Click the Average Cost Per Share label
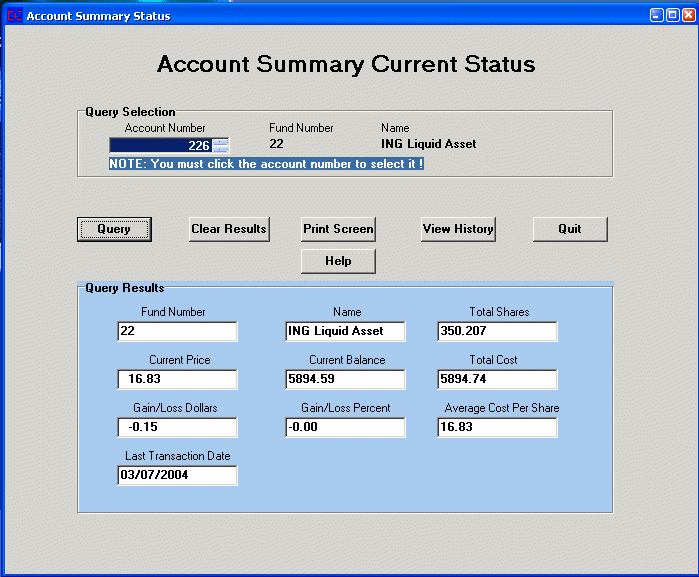This screenshot has width=699, height=577. [502, 408]
